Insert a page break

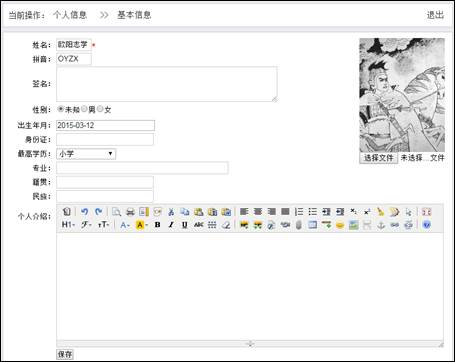[x=367, y=225]
